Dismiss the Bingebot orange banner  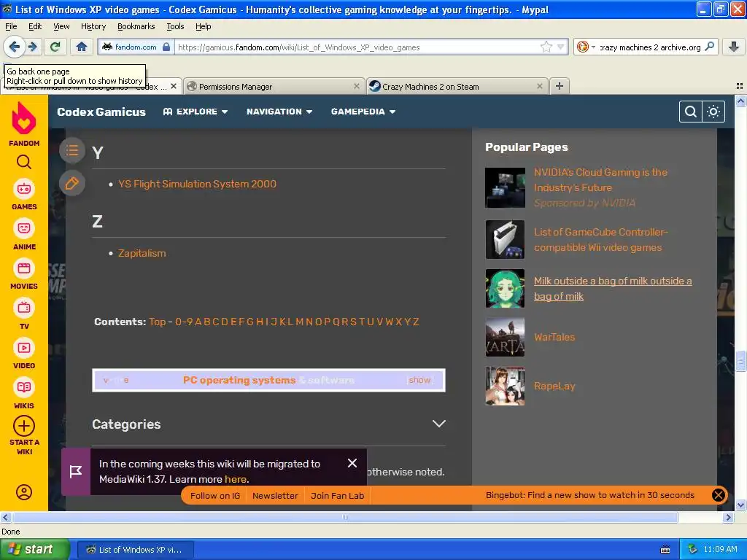tap(718, 495)
